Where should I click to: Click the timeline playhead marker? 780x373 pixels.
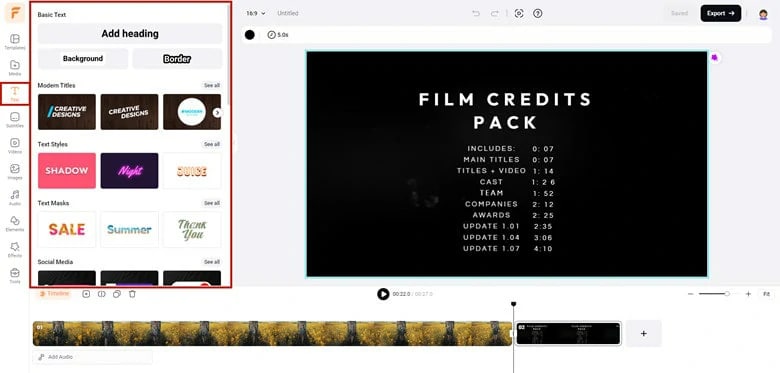pyautogui.click(x=514, y=304)
